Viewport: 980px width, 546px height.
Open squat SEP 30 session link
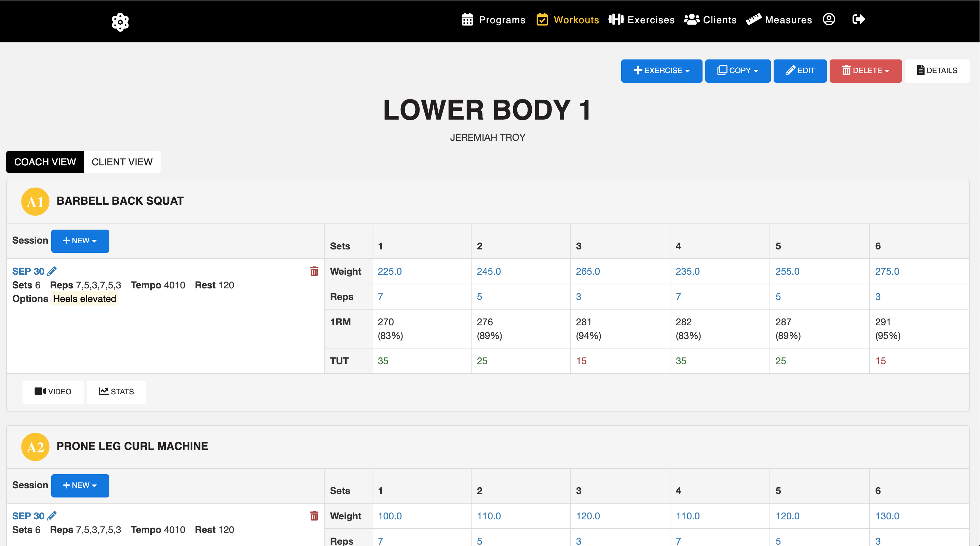(28, 271)
